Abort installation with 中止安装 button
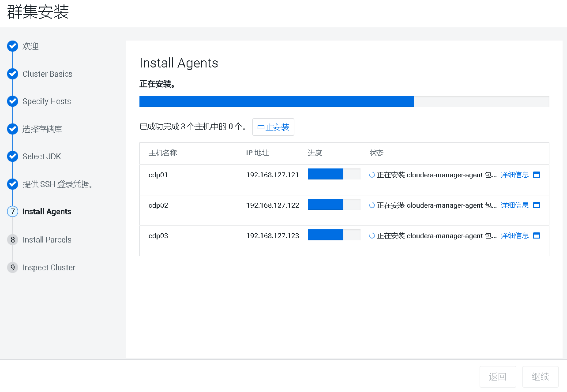567x392 pixels. tap(273, 127)
